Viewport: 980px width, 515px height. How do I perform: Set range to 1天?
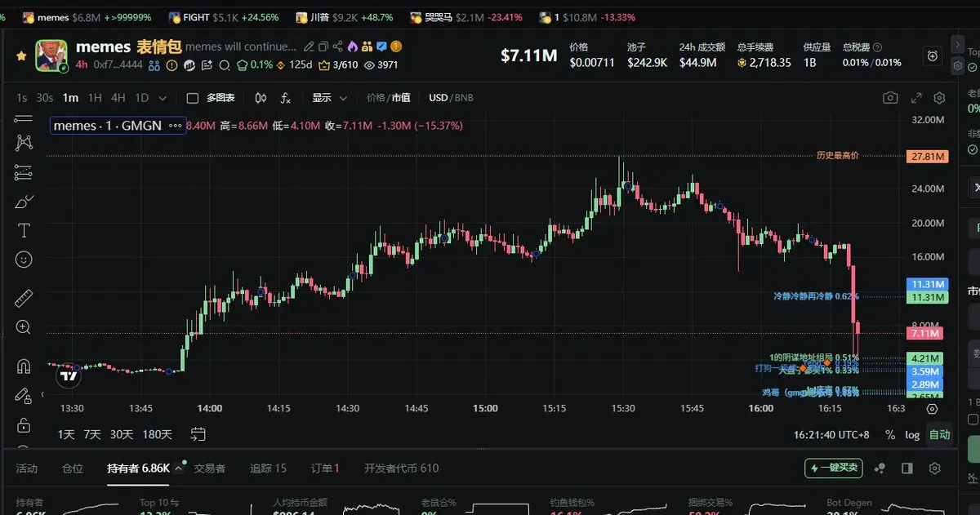click(x=67, y=434)
